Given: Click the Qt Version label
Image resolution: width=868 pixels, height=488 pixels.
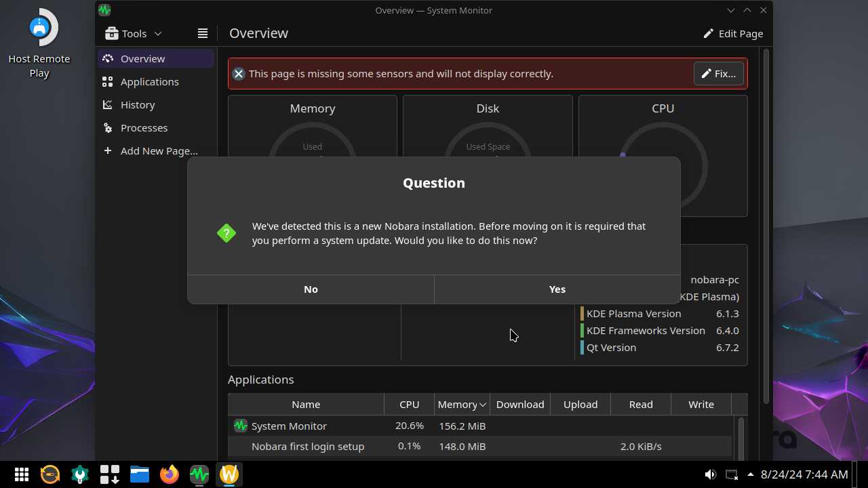Looking at the screenshot, I should (611, 348).
